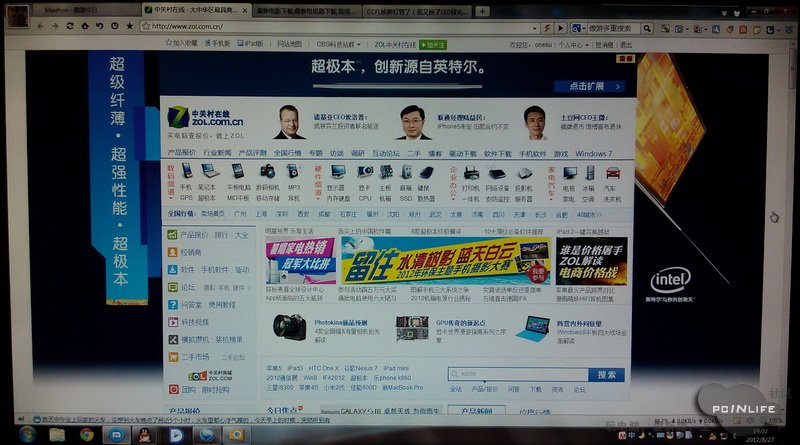Click the 键鼠 mouse category icon
The height and width of the screenshot is (445, 800).
point(426,172)
